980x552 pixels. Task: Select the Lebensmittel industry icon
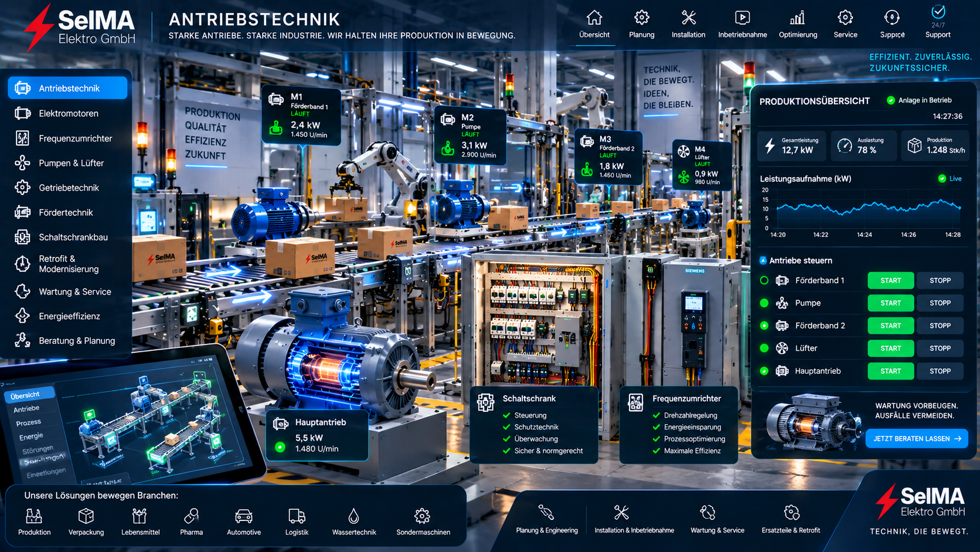click(139, 516)
